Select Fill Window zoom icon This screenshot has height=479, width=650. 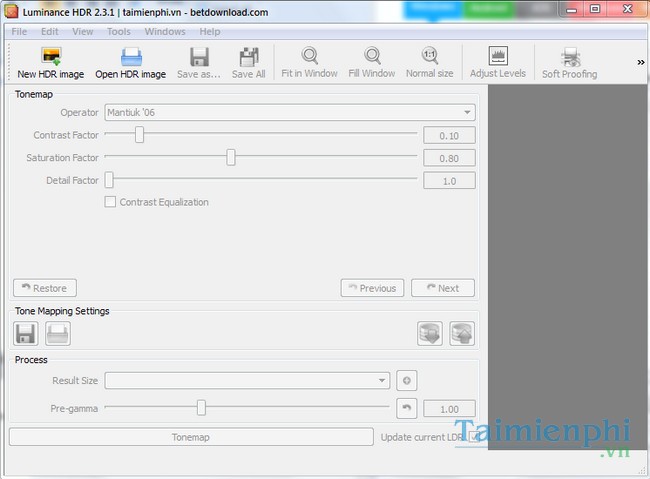[x=372, y=57]
